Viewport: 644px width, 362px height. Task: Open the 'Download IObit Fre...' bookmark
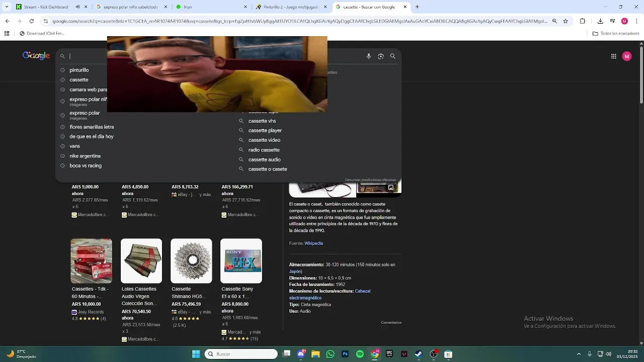point(41,34)
